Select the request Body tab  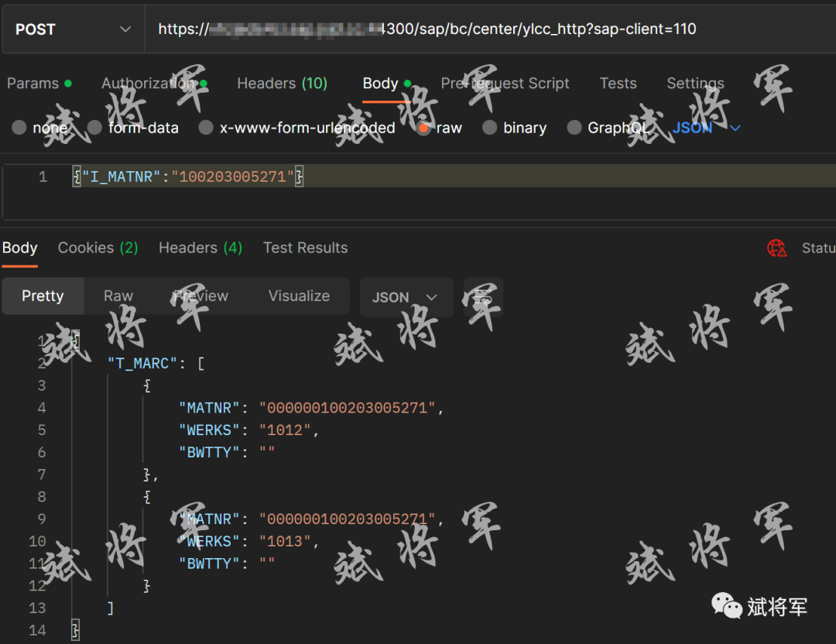click(x=386, y=83)
